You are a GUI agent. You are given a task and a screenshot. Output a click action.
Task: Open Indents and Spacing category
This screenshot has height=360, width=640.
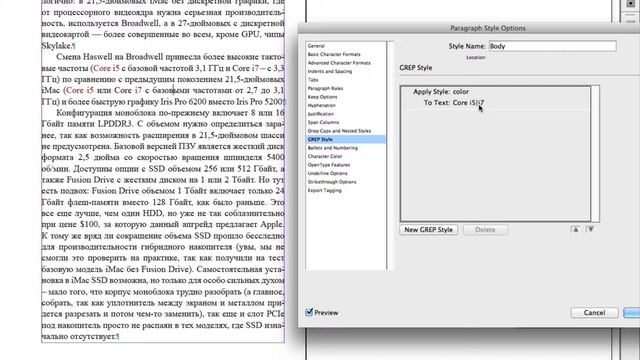[330, 71]
